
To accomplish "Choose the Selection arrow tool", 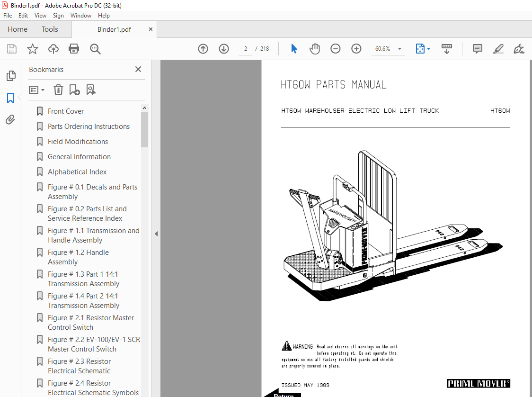I will [294, 49].
